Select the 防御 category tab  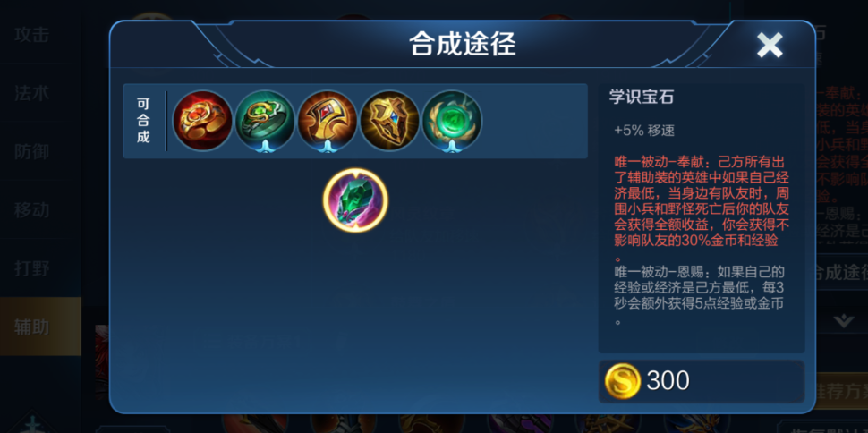[32, 152]
